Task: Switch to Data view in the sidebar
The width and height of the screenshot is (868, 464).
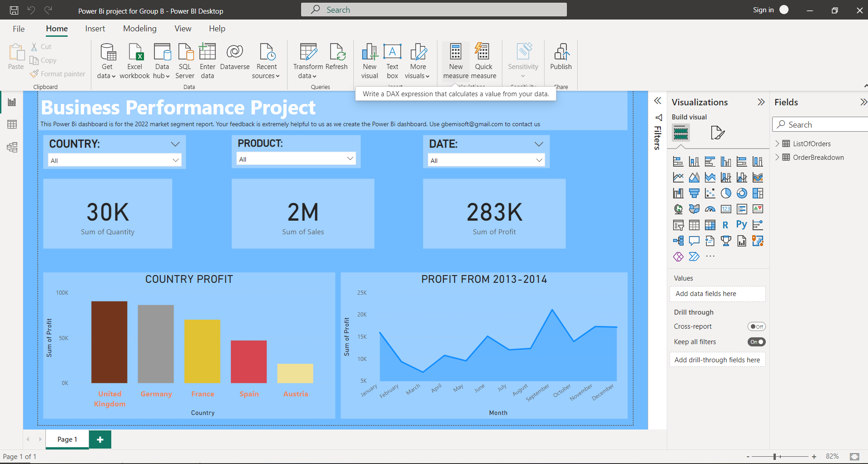Action: [x=12, y=124]
